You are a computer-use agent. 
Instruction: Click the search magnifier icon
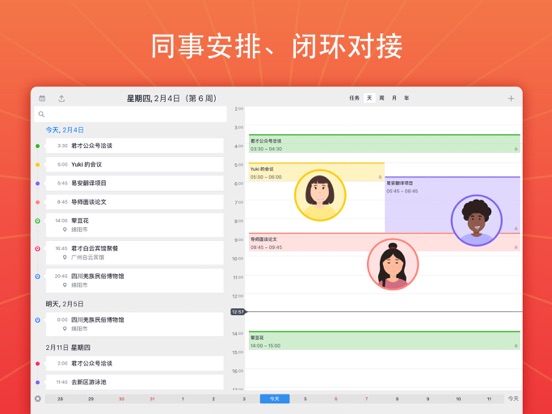(x=42, y=114)
